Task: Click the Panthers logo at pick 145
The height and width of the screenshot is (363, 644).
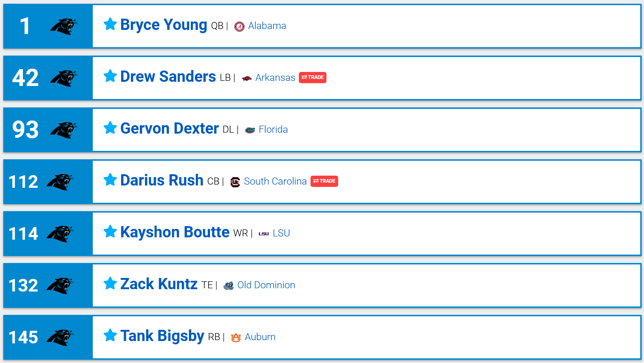Action: (60, 337)
